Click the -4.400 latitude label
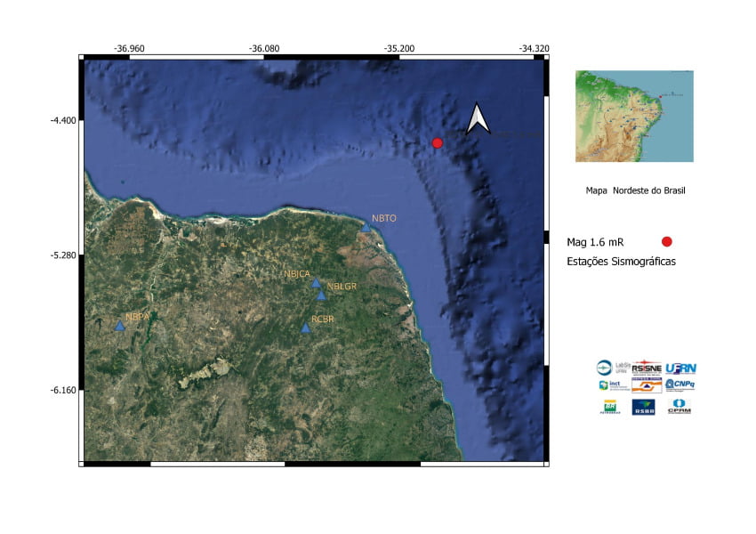Image resolution: width=756 pixels, height=534 pixels. click(64, 120)
